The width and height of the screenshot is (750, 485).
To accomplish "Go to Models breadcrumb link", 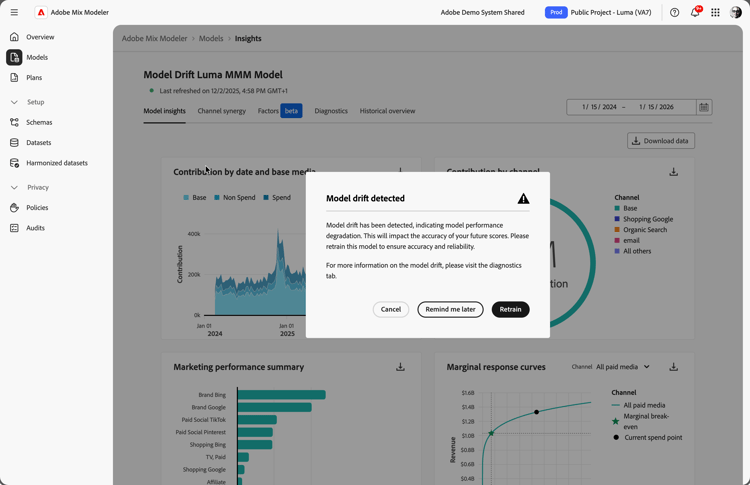I will pyautogui.click(x=211, y=38).
